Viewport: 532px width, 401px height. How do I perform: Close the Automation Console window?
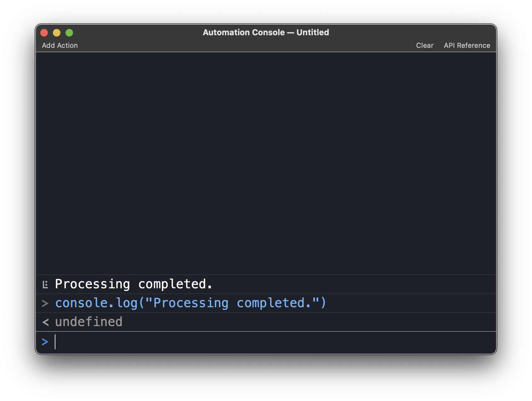(44, 33)
